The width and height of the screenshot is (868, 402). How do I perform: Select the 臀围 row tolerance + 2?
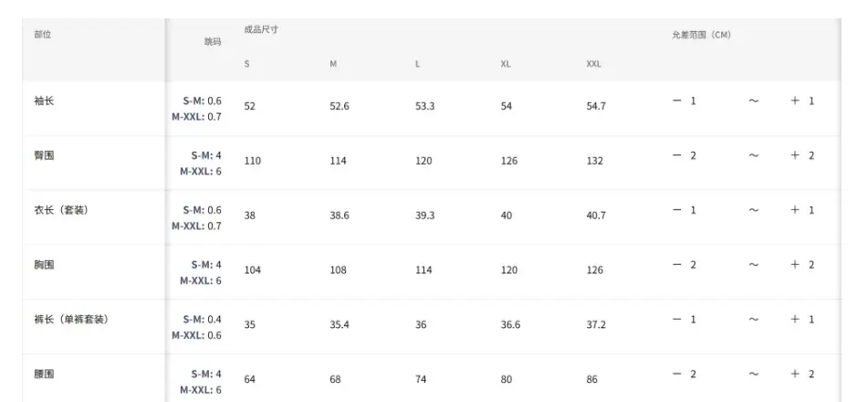(802, 155)
